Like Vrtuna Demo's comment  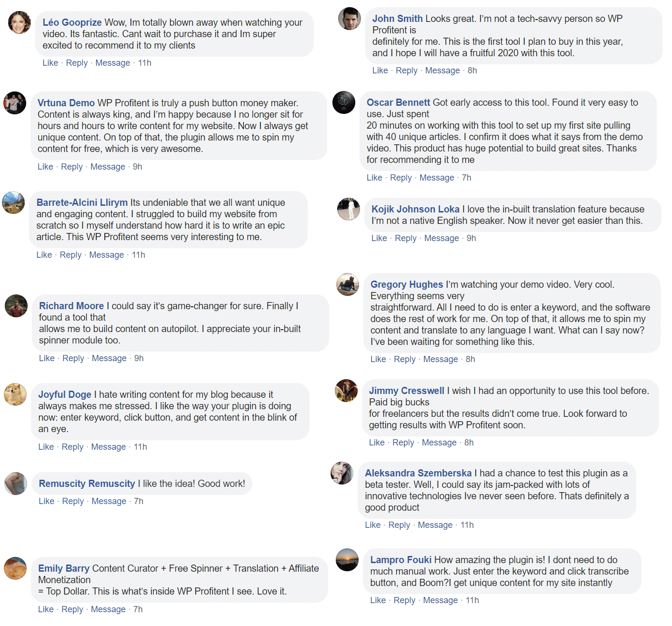(45, 167)
